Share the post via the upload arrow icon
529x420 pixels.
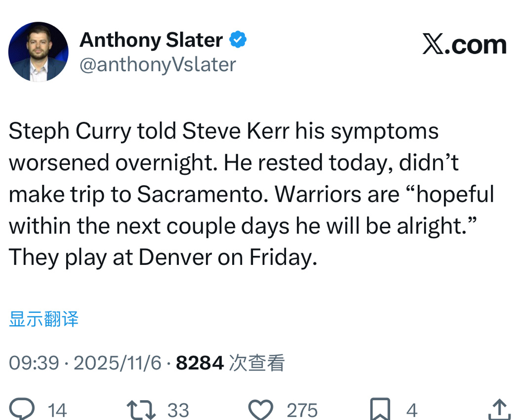coord(499,410)
